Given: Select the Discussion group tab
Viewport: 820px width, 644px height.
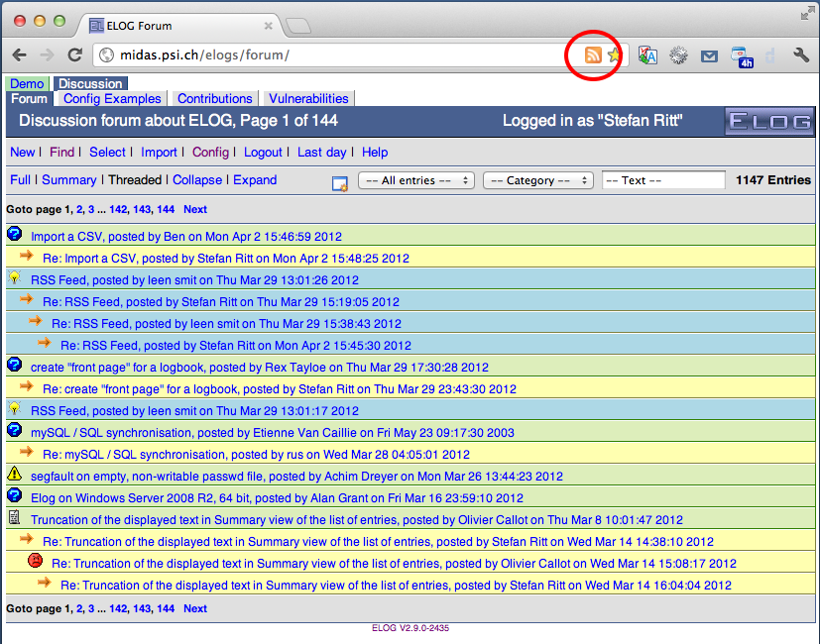Looking at the screenshot, I should (90, 83).
